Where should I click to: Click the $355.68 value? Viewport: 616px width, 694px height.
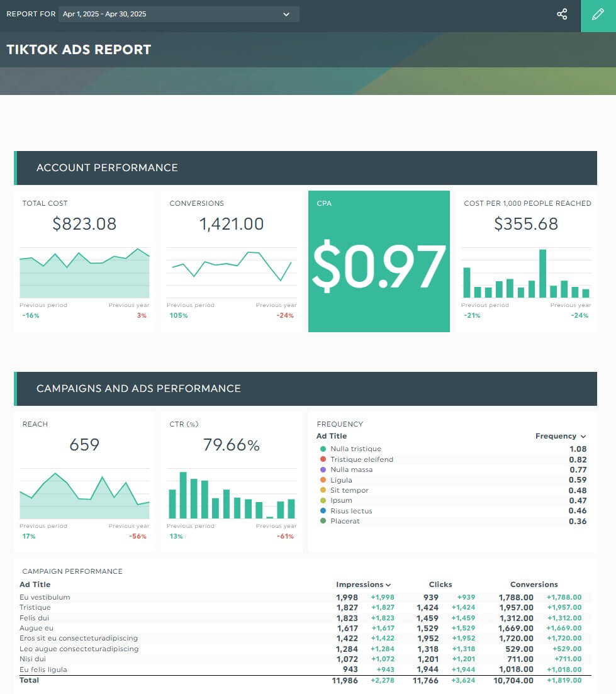click(x=526, y=224)
